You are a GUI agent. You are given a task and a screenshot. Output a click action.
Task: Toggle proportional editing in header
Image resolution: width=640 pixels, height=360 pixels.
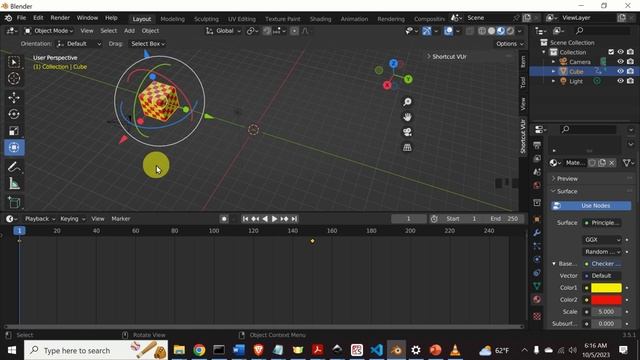[294, 31]
